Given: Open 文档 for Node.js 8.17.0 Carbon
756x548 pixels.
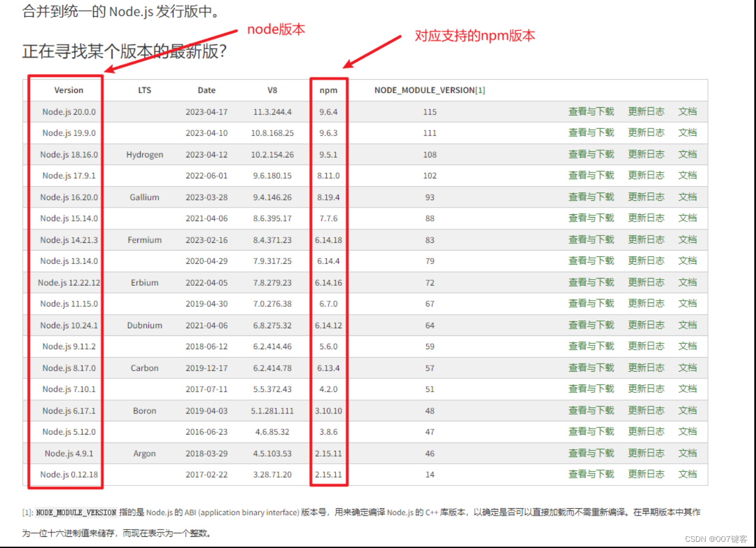Looking at the screenshot, I should (687, 367).
